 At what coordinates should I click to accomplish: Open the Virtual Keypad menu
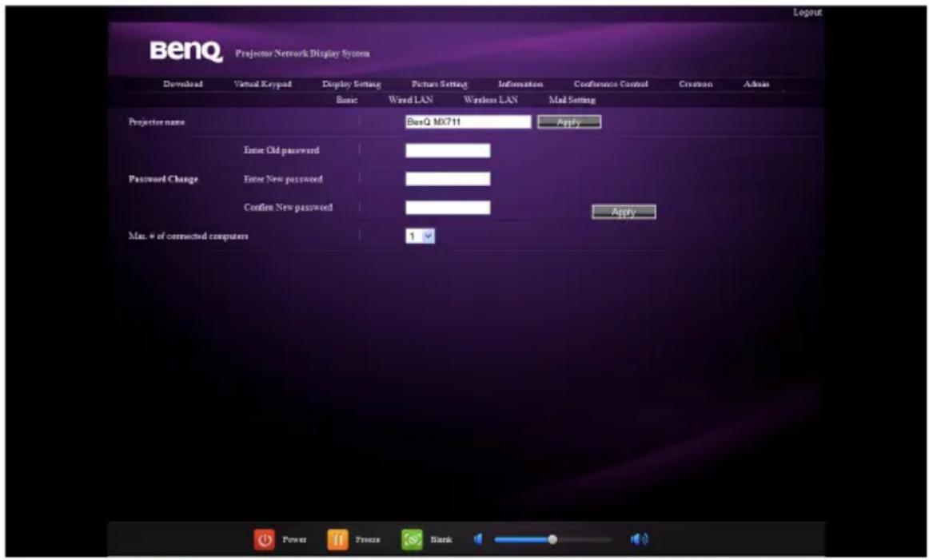coord(263,84)
